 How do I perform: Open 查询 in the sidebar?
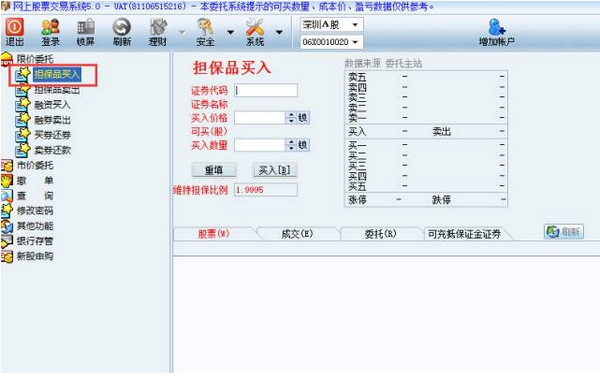(x=35, y=196)
